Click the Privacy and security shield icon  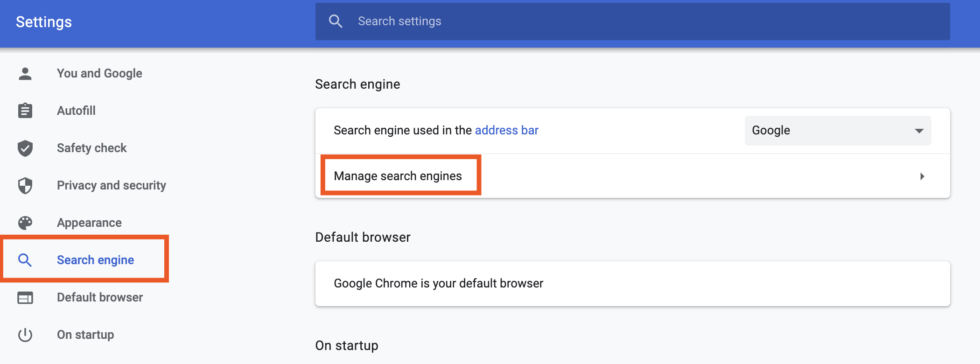coord(25,185)
